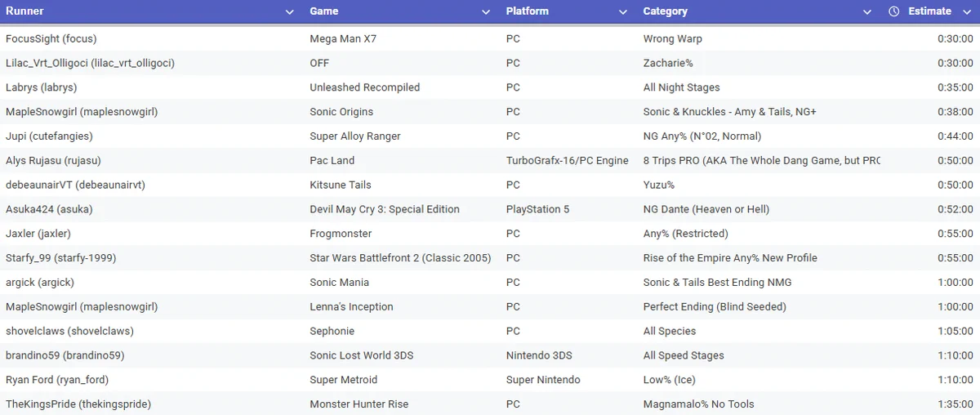Image resolution: width=980 pixels, height=415 pixels.
Task: Select runner Asuka424 (asuka)
Action: click(49, 209)
